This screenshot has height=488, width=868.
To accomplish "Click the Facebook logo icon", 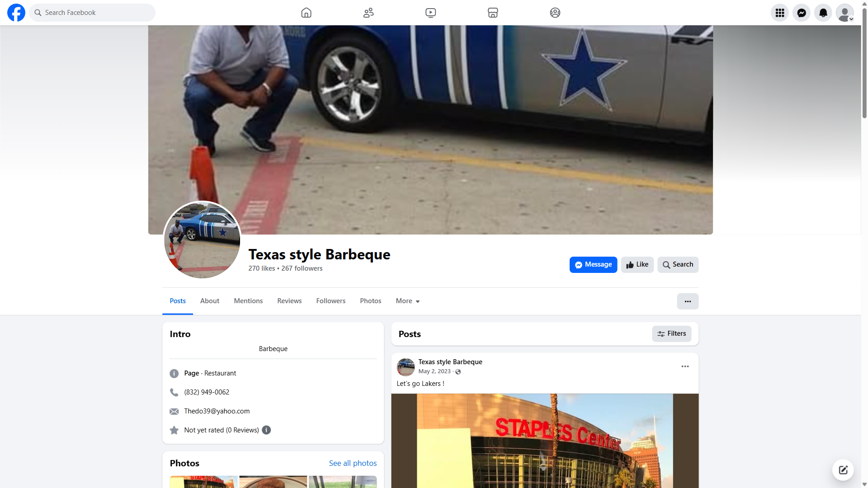I will 16,13.
